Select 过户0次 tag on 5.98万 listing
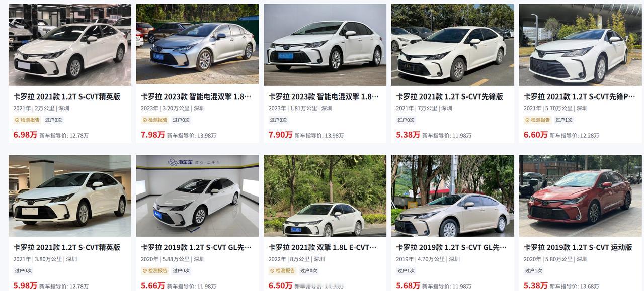Screen dimensions: 644x291 point(23,271)
